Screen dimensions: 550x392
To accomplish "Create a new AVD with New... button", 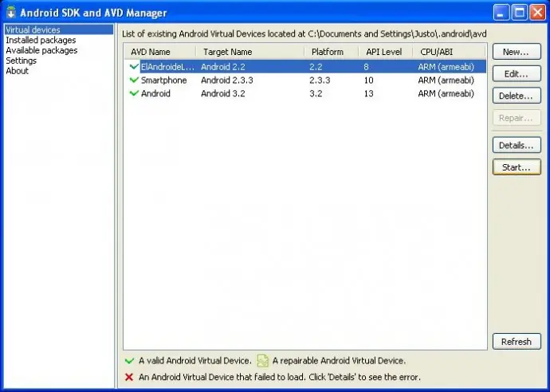I will (x=517, y=52).
